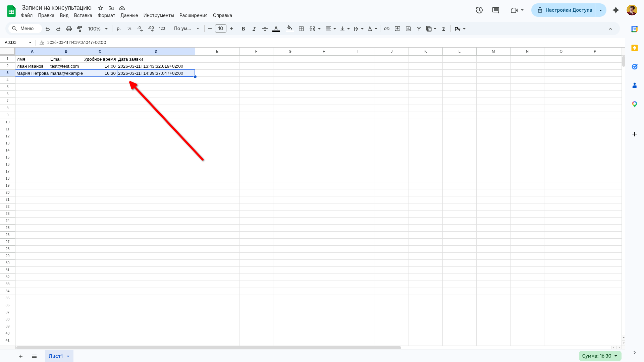Click the font size input field
644x362 pixels.
click(221, 29)
